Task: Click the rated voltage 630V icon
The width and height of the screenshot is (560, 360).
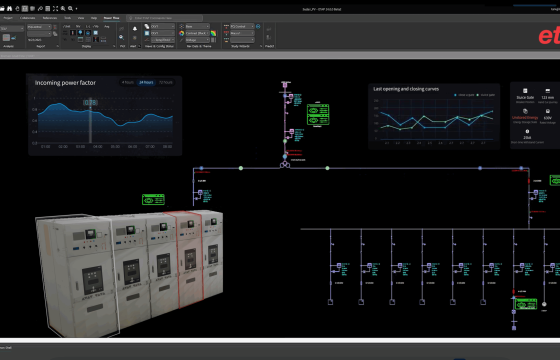Action: [x=548, y=111]
